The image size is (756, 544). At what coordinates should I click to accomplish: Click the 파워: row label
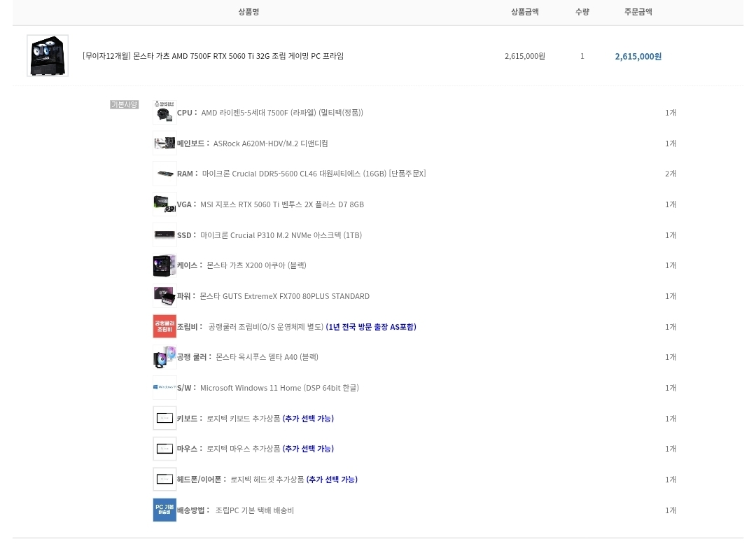point(186,296)
